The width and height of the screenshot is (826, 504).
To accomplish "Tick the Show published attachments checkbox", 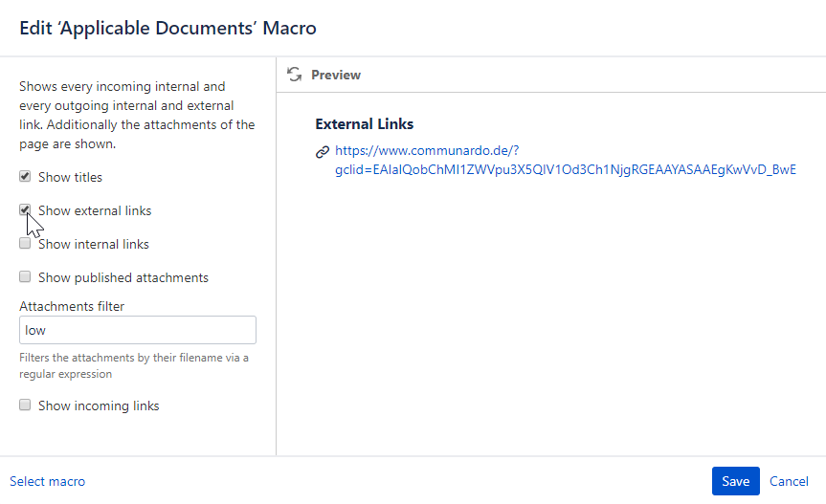I will [25, 277].
